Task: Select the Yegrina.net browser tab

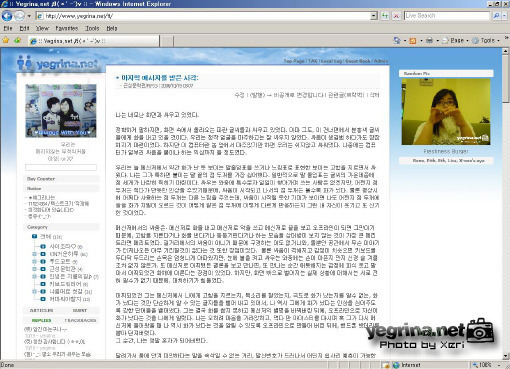Action: tap(94, 41)
